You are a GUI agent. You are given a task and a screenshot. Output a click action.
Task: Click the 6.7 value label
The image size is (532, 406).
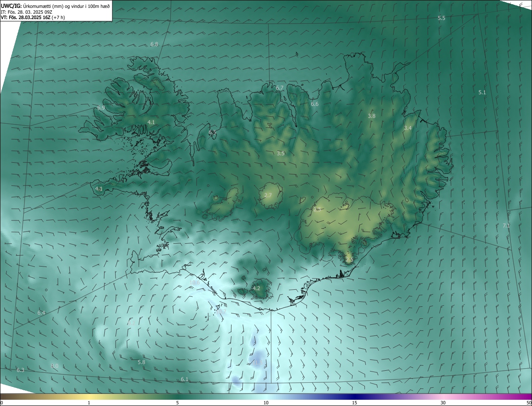(x=280, y=88)
